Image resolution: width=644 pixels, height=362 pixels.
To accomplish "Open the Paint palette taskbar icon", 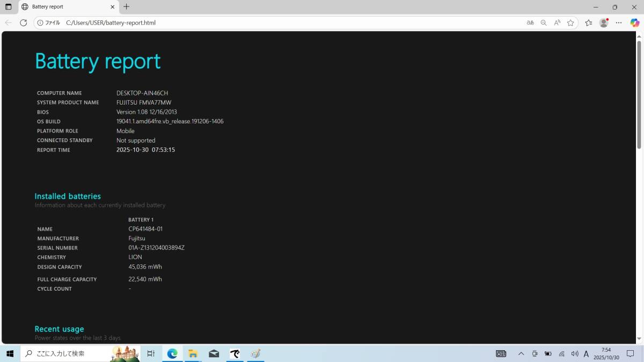I will pos(255,353).
